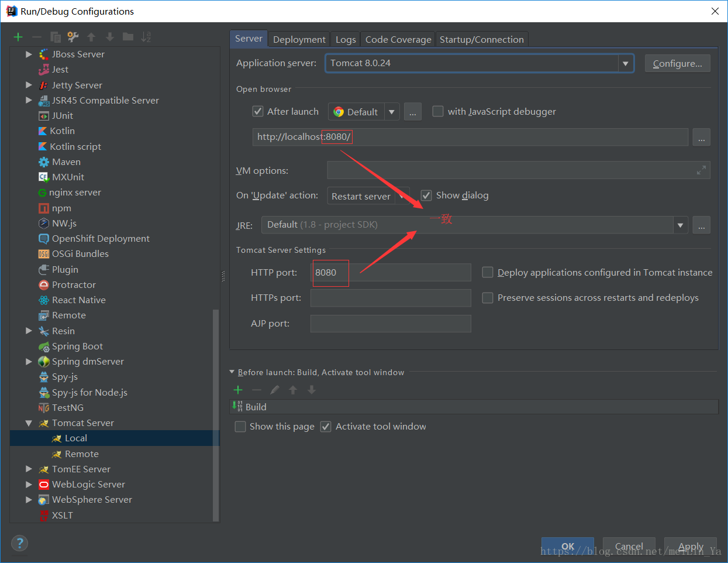Switch to the Deployment tab
The width and height of the screenshot is (728, 563).
(x=299, y=39)
